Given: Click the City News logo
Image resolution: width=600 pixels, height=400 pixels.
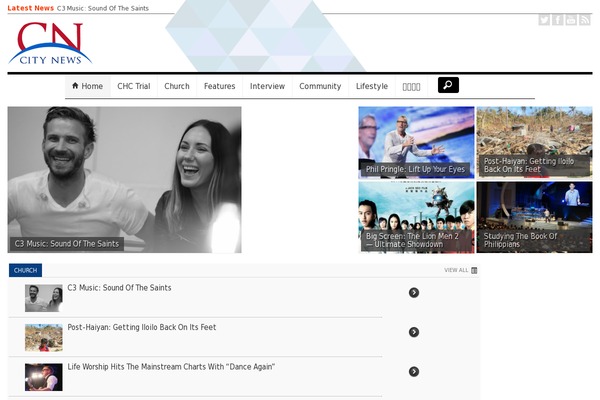Looking at the screenshot, I should 50,43.
